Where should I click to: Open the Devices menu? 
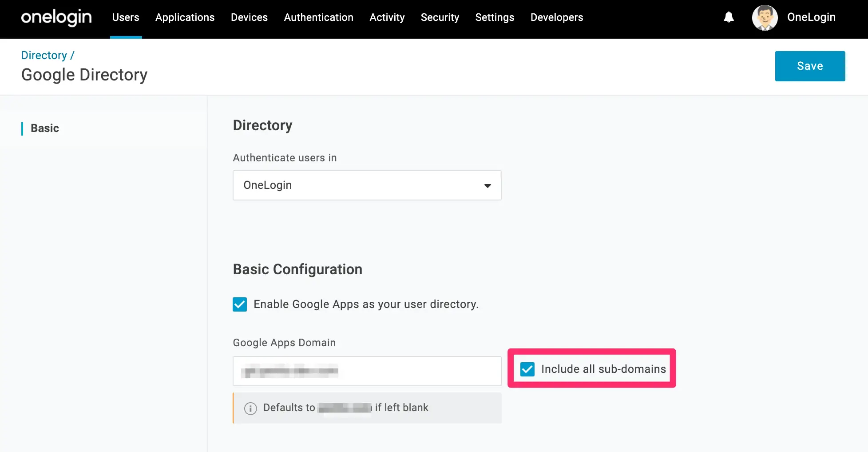[249, 17]
